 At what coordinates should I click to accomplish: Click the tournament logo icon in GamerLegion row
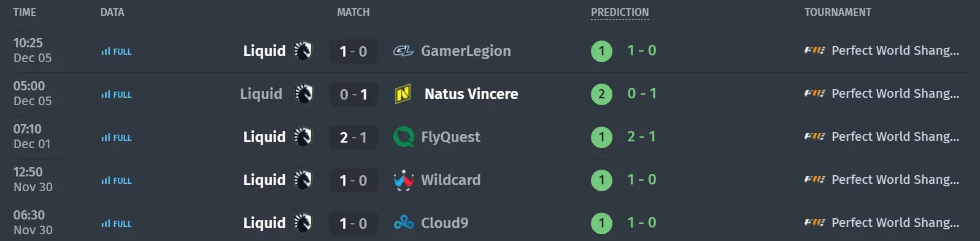(x=815, y=50)
